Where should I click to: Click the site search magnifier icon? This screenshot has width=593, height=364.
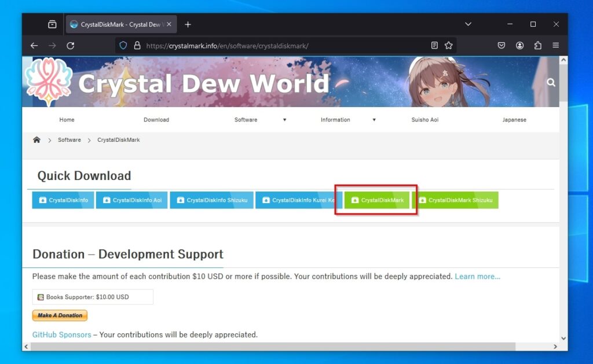551,83
